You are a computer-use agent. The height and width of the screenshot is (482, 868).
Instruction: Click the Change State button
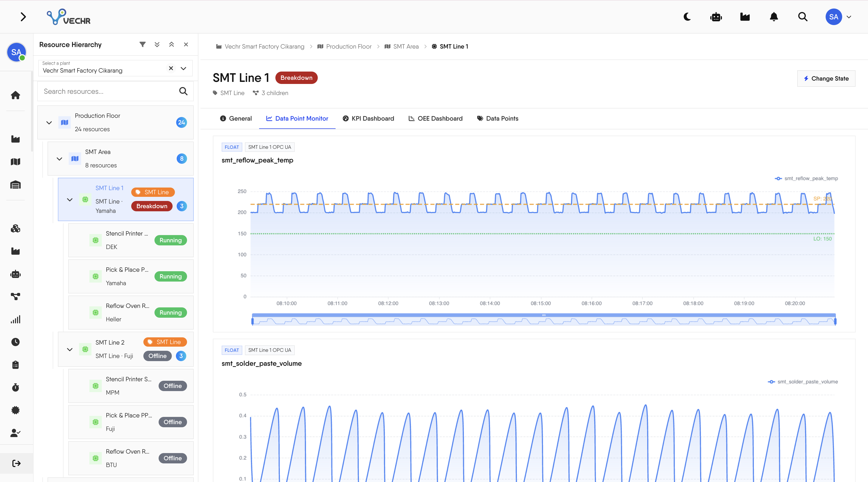(826, 79)
